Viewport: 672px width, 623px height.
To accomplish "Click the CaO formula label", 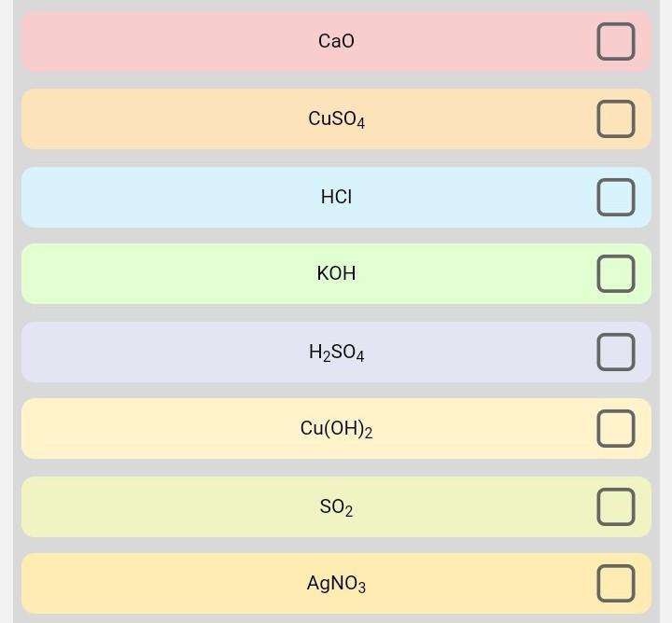I will (336, 41).
